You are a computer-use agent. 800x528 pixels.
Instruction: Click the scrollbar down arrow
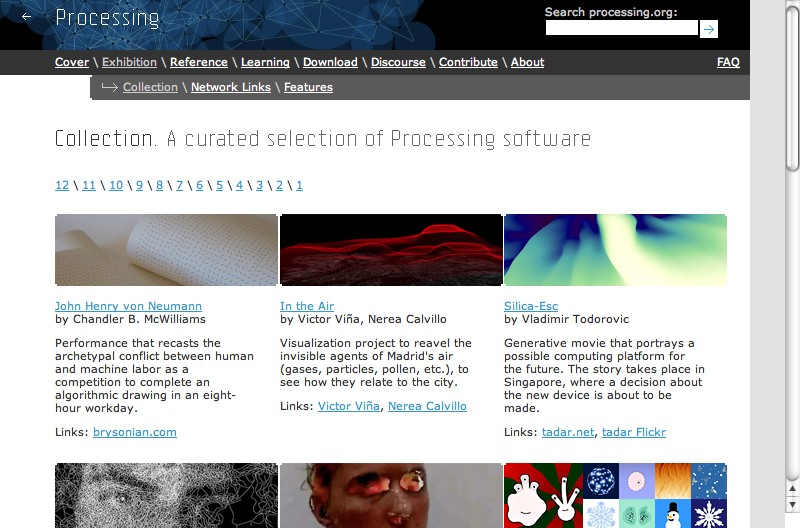(x=792, y=505)
